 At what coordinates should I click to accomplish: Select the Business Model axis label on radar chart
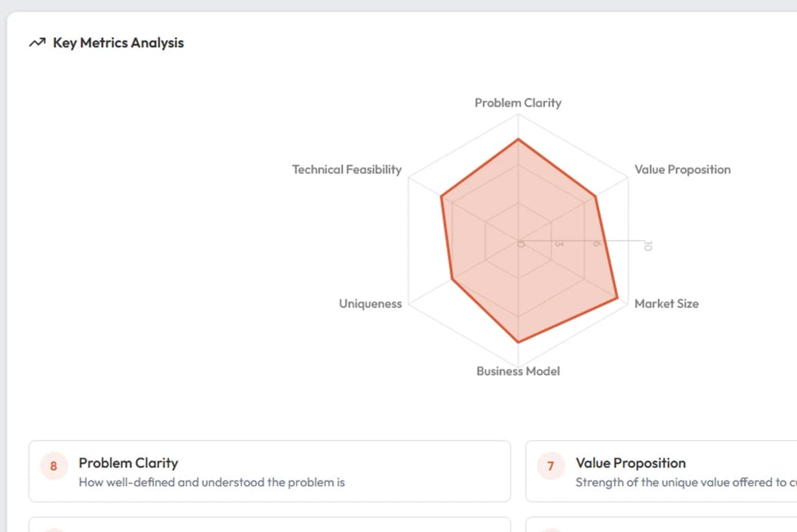click(x=517, y=371)
